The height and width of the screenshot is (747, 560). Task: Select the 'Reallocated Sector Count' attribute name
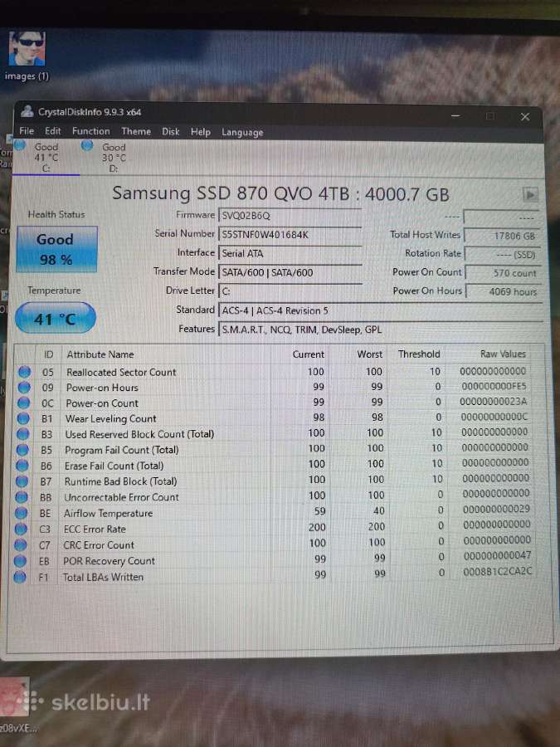tap(121, 372)
